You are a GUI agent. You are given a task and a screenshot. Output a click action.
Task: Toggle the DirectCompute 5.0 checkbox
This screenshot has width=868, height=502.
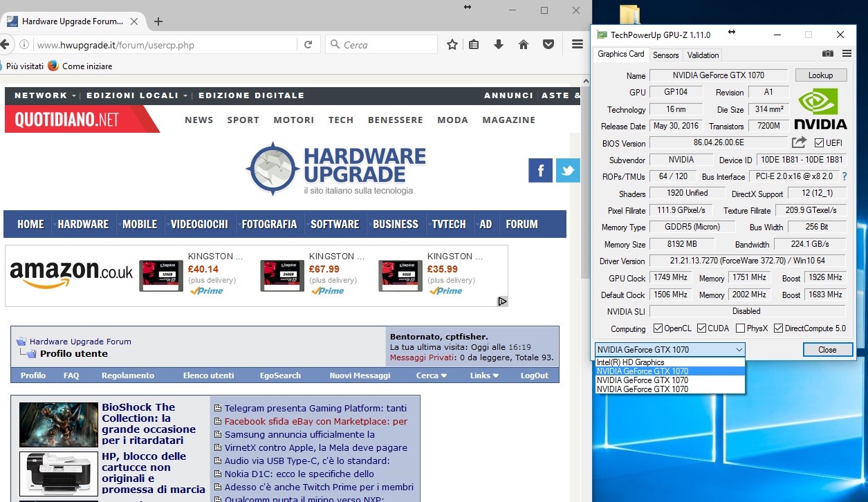pos(778,328)
